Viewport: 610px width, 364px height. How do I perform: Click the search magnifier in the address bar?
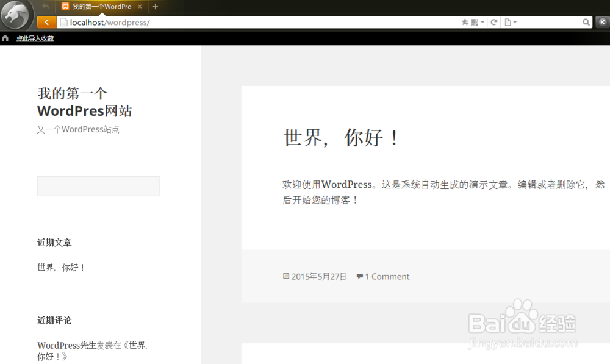tap(586, 22)
